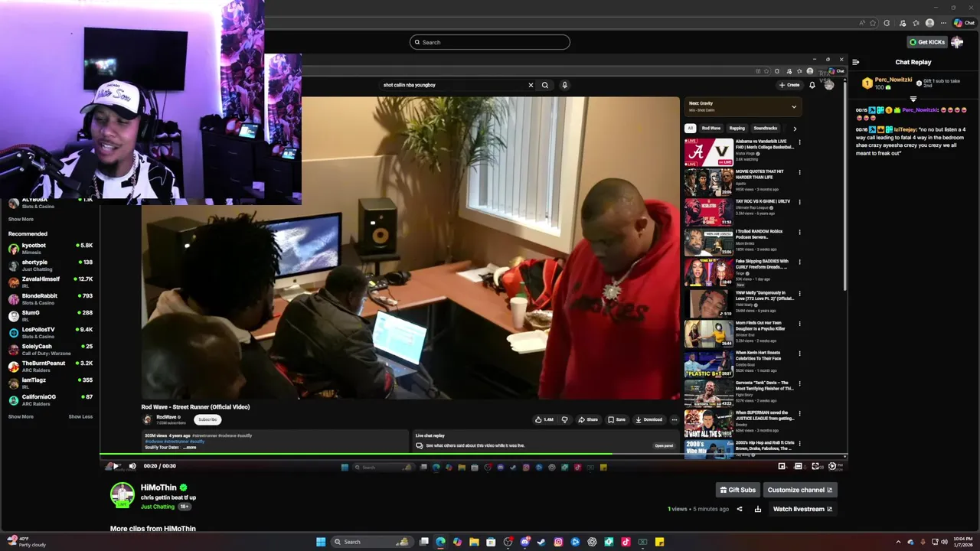Open TheBurntPeanut channel in the sidebar
Screen dimensions: 980x551
pyautogui.click(x=50, y=366)
